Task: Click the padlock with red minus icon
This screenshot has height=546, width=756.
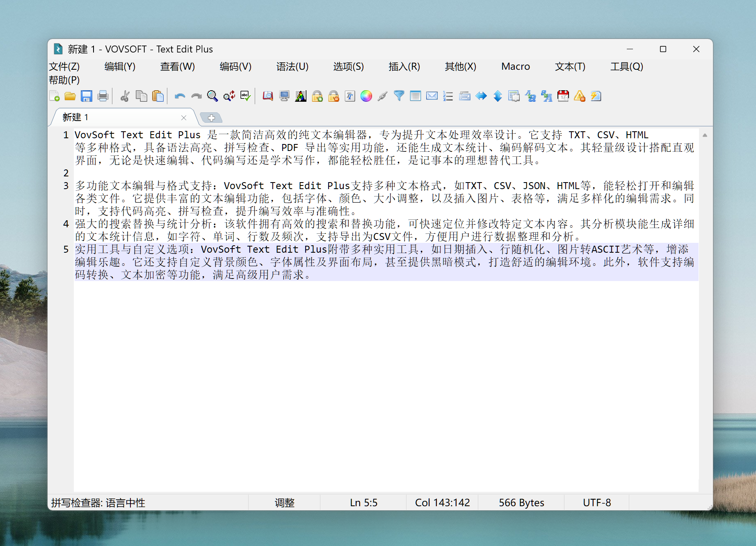Action: [x=333, y=96]
